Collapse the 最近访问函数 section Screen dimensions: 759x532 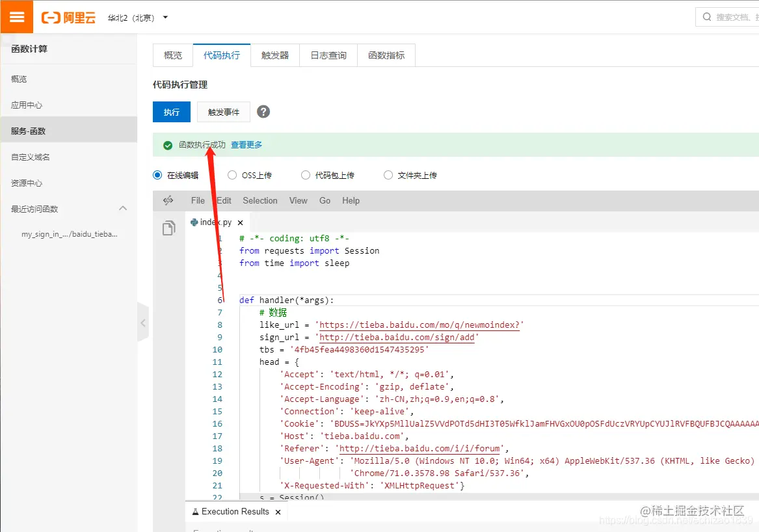tap(123, 209)
